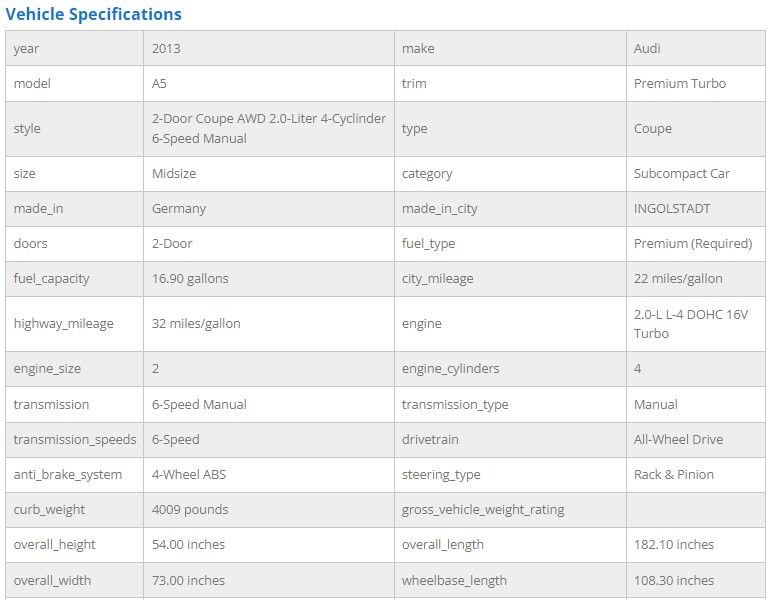Select the 4009 pounds curb weight value

(190, 509)
